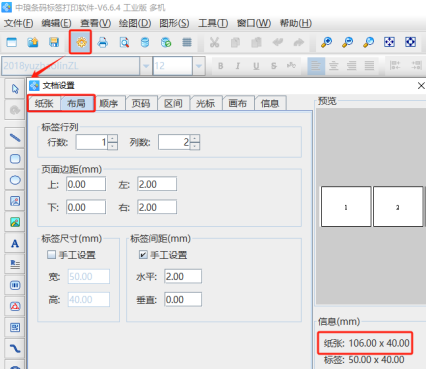The height and width of the screenshot is (369, 427).
Task: Select the ellipse drawing tool
Action: (x=15, y=180)
